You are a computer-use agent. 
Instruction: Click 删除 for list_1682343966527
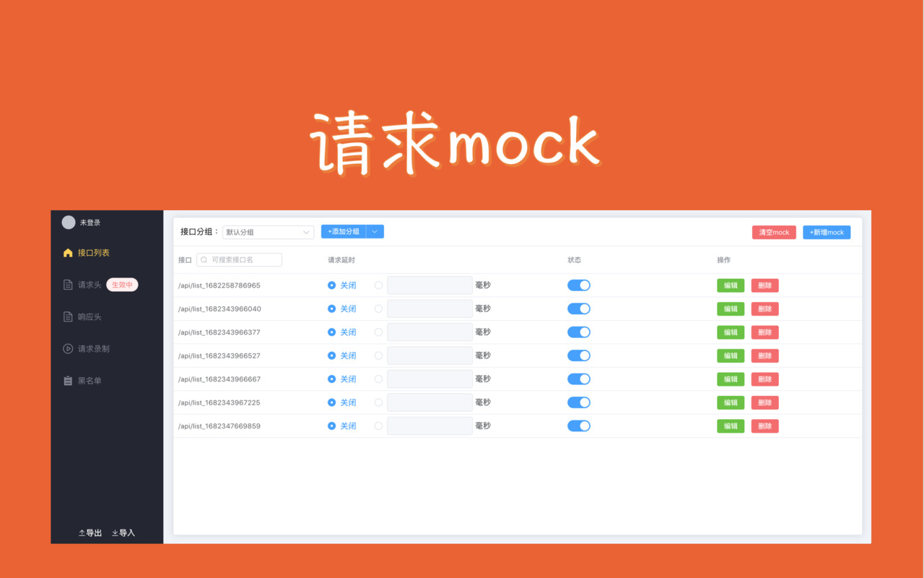pyautogui.click(x=765, y=355)
